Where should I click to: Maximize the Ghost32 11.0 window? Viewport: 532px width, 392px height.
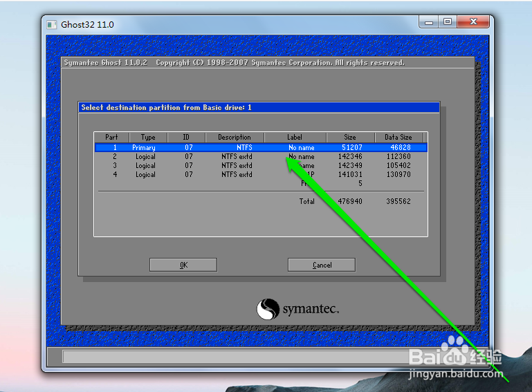click(448, 22)
